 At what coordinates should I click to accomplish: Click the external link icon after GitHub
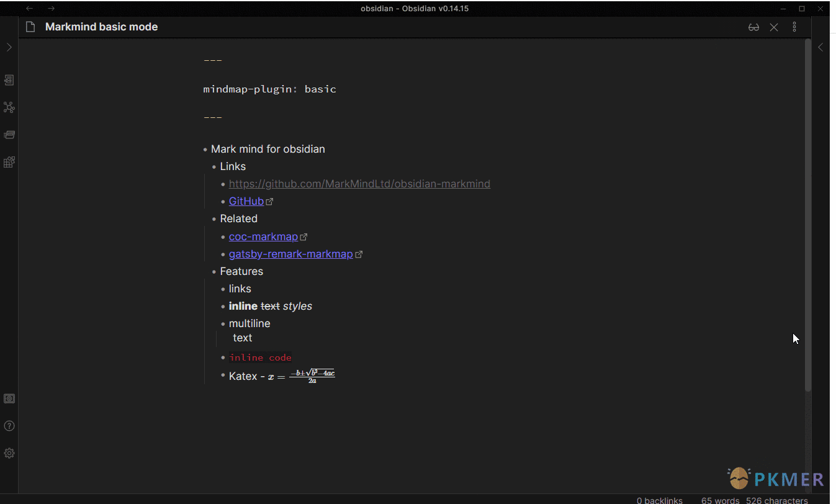point(269,202)
